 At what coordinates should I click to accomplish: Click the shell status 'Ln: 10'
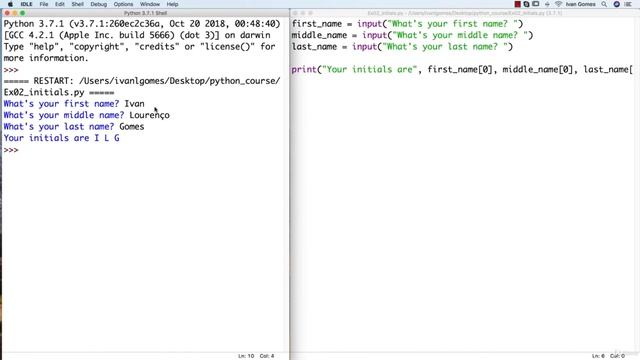246,356
